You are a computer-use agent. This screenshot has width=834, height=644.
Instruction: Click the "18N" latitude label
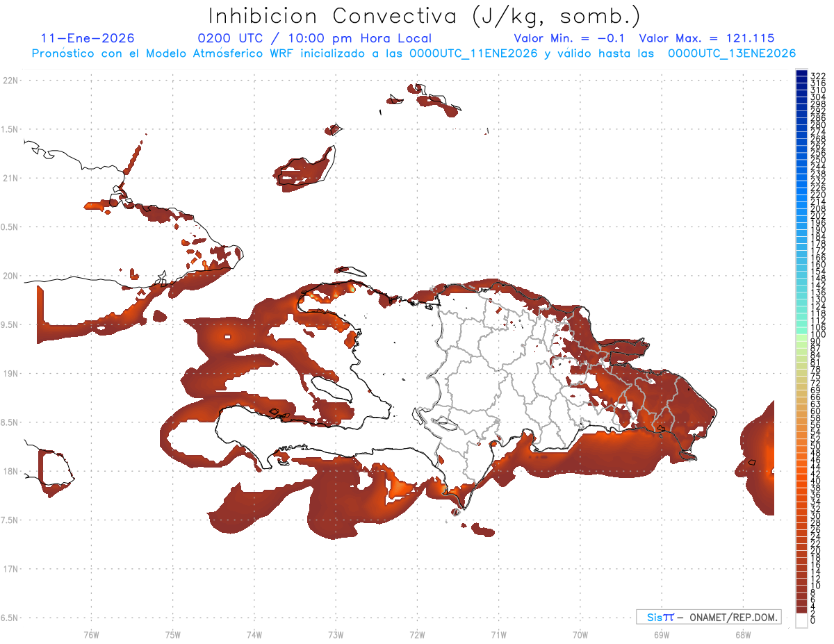pos(11,471)
